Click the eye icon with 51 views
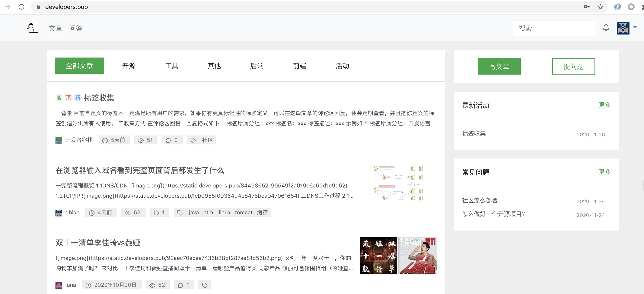Viewport: 644px width, 294px height. click(x=141, y=141)
